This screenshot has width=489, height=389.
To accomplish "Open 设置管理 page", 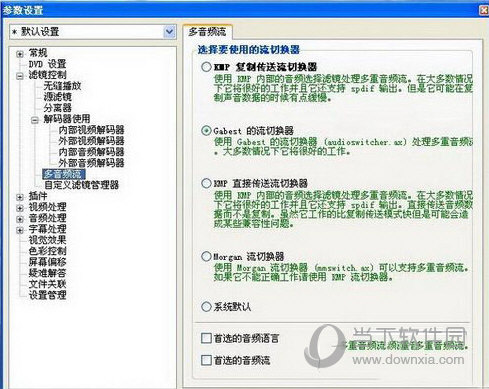I will 47,295.
